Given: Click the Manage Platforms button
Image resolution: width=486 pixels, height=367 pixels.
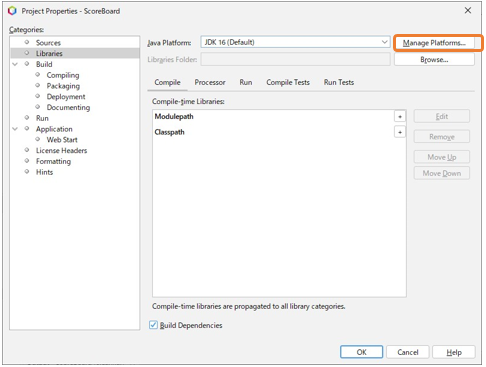Looking at the screenshot, I should pos(434,43).
